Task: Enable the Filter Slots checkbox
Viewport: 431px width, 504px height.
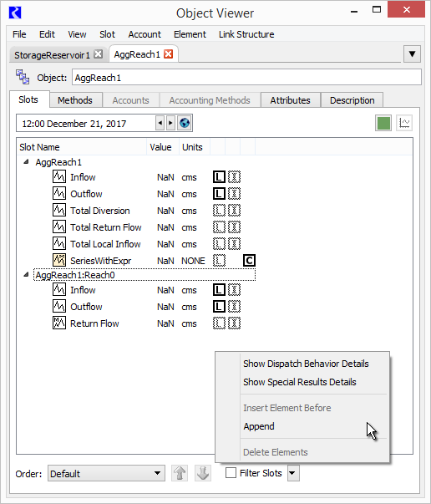Action: [x=231, y=473]
